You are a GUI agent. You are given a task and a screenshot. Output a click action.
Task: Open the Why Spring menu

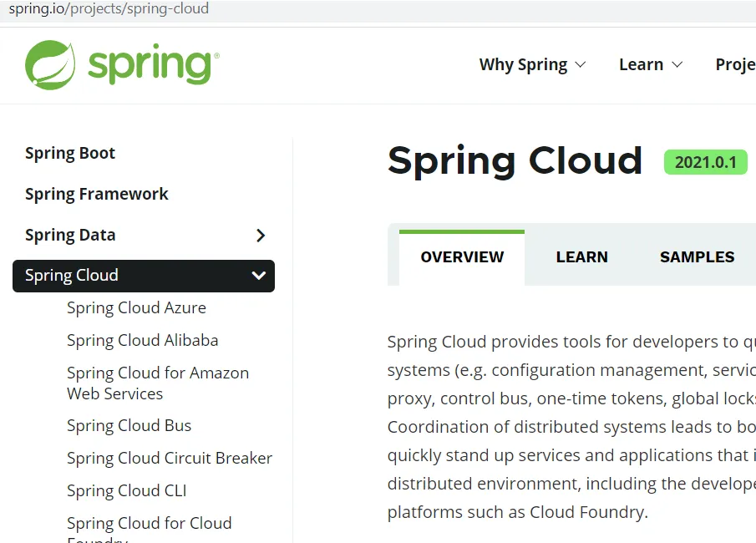pos(532,64)
